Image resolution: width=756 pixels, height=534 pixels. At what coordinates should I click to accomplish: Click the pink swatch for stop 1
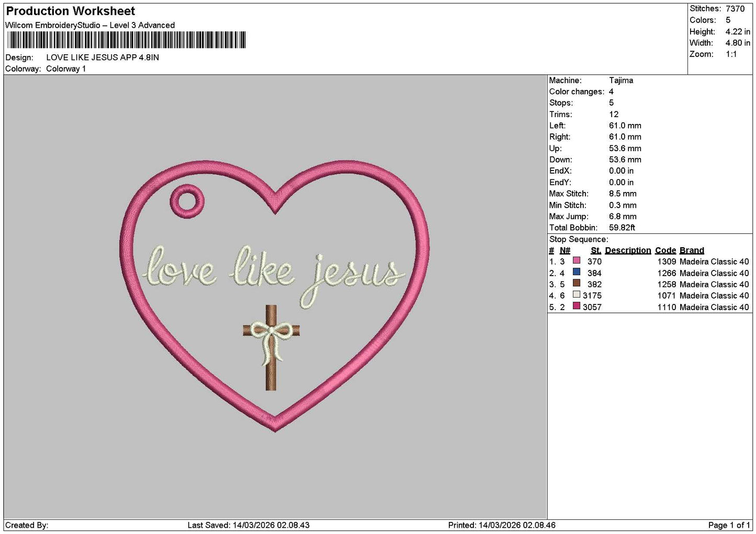coord(577,260)
